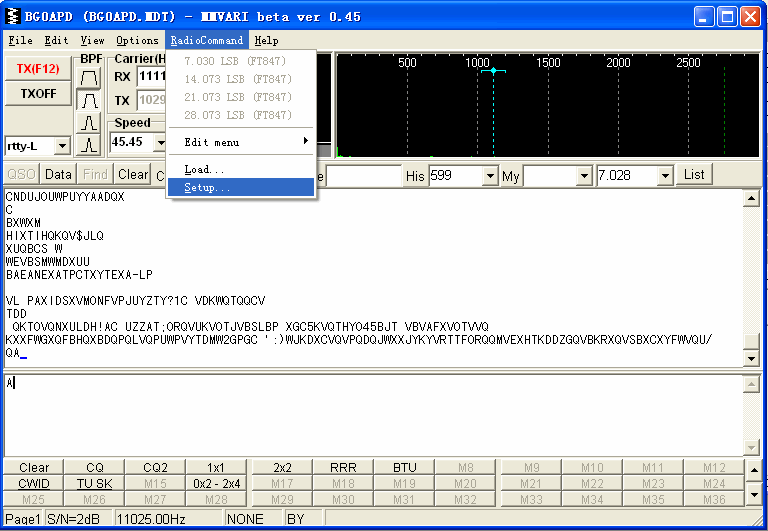Click the Clear button next to Find
Screen dimensions: 768x531
133,174
